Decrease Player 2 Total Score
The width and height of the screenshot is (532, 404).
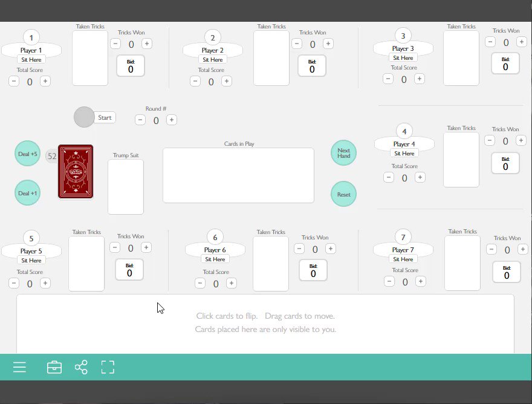[195, 82]
